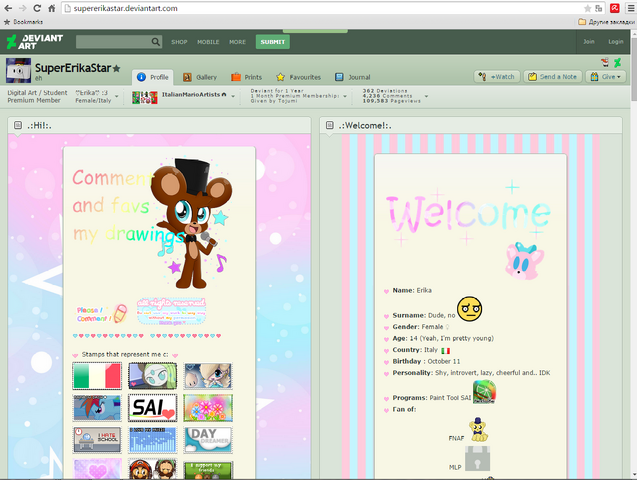
Task: Click the MLP locked gray icon
Action: click(477, 458)
